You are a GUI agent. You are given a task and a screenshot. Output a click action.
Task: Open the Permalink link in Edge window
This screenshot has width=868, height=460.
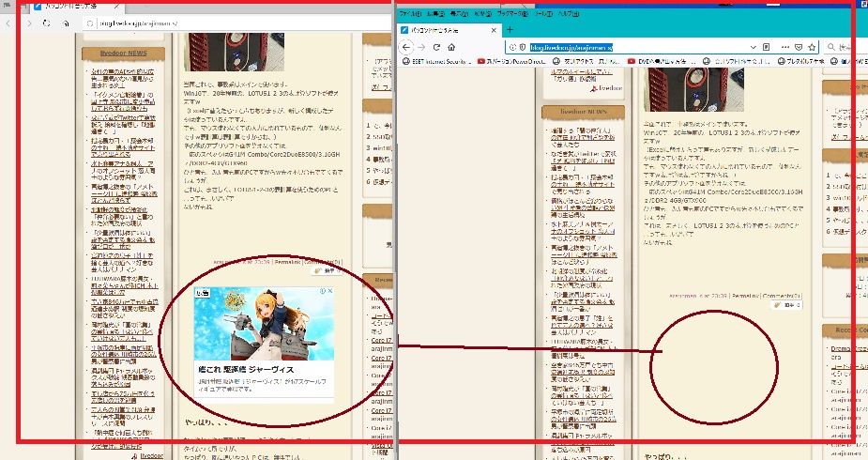(x=287, y=262)
